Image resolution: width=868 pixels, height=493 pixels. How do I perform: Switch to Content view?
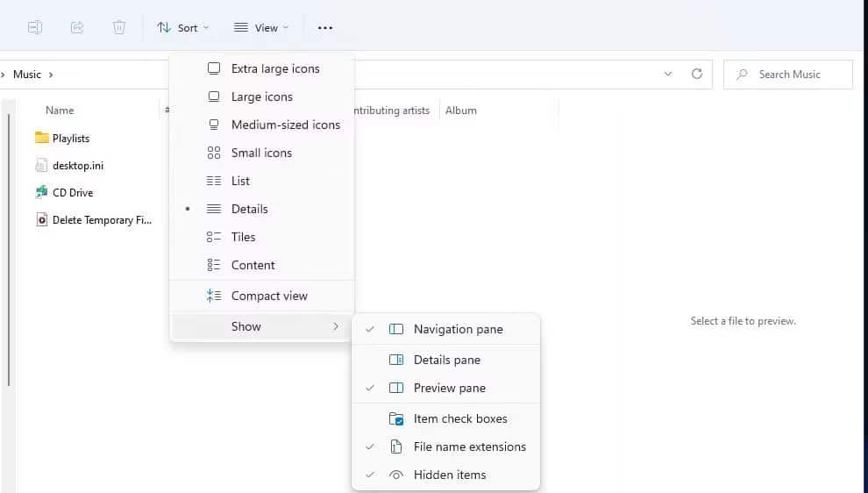click(x=262, y=265)
